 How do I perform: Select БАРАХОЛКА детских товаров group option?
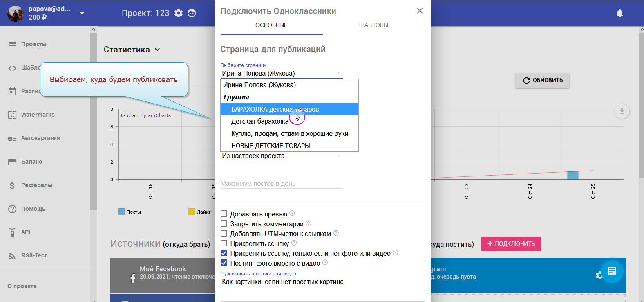point(275,109)
